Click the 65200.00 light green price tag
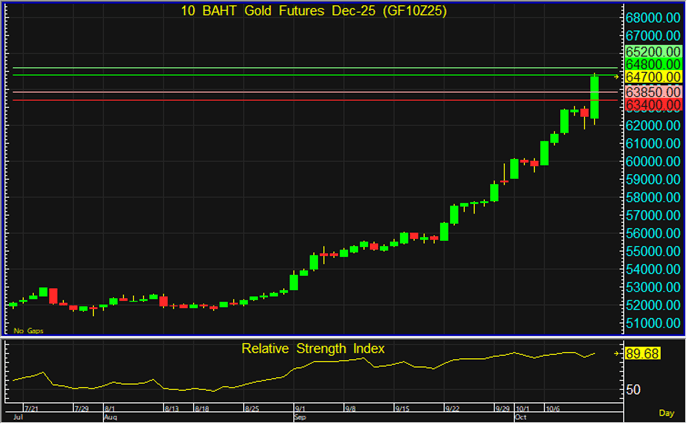Screen dimensions: 687x424 click(653, 50)
